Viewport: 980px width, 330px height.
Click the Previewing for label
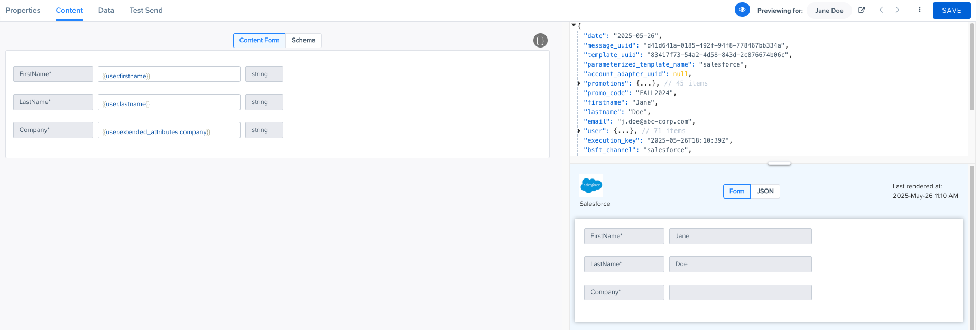(x=780, y=11)
